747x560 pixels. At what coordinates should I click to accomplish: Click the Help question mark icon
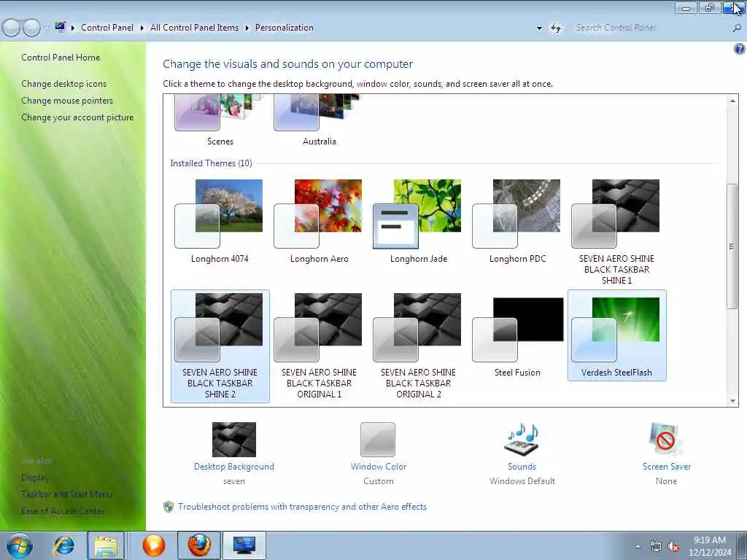point(740,49)
